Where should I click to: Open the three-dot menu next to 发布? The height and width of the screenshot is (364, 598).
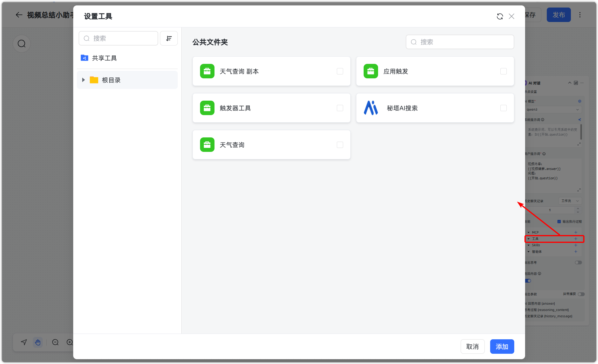click(x=580, y=14)
